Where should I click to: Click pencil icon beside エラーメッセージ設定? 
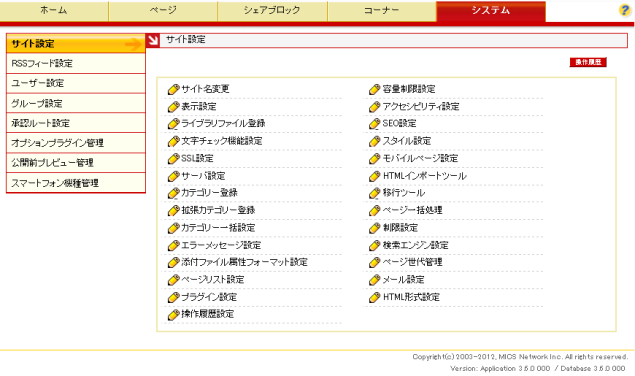[173, 246]
